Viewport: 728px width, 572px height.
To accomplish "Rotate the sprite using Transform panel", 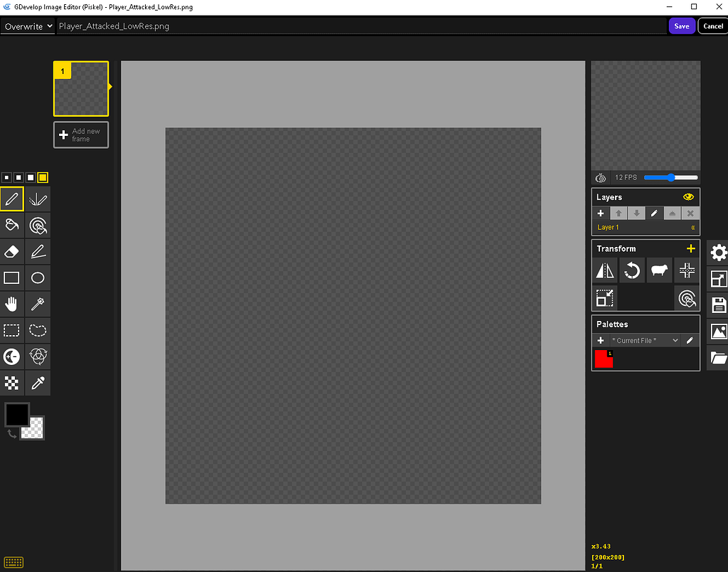I will 632,270.
